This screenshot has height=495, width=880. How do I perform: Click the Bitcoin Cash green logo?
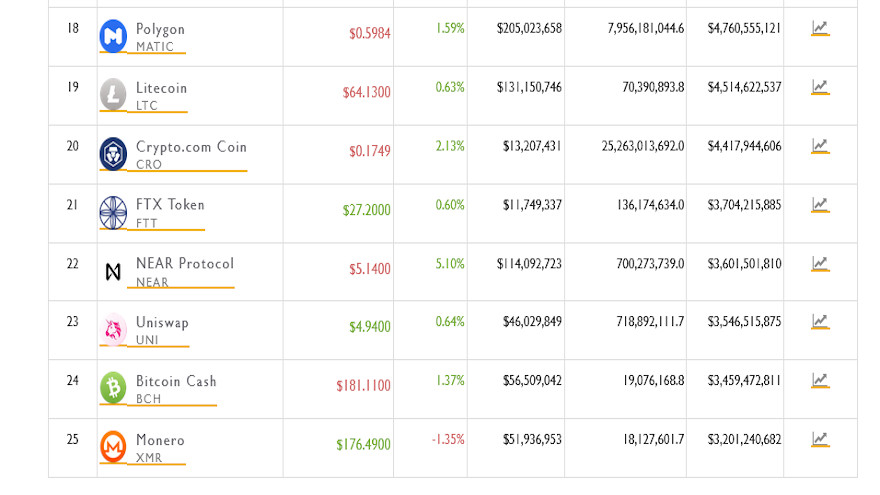113,388
